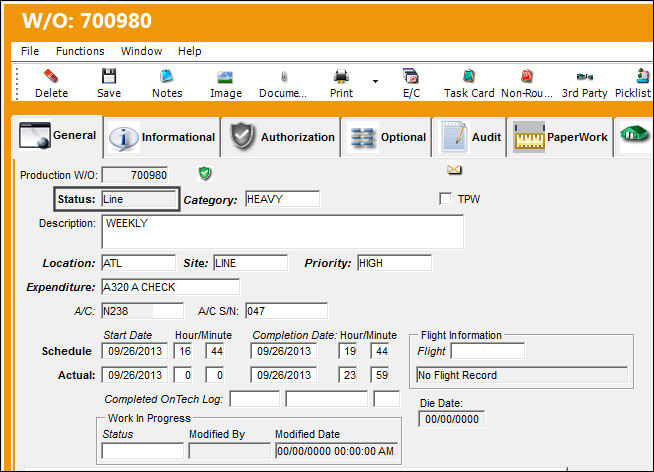
Task: Click the Delete toolbar icon
Action: click(51, 77)
